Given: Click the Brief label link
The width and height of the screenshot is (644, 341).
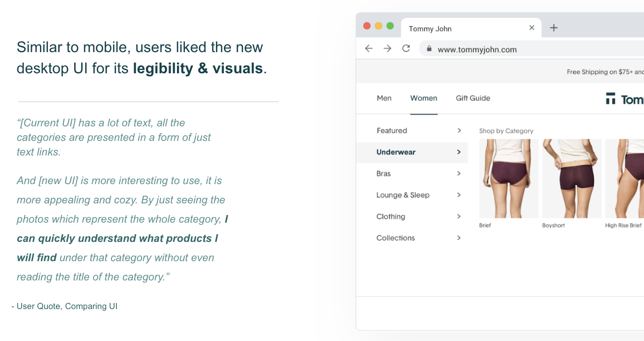Looking at the screenshot, I should coord(485,225).
